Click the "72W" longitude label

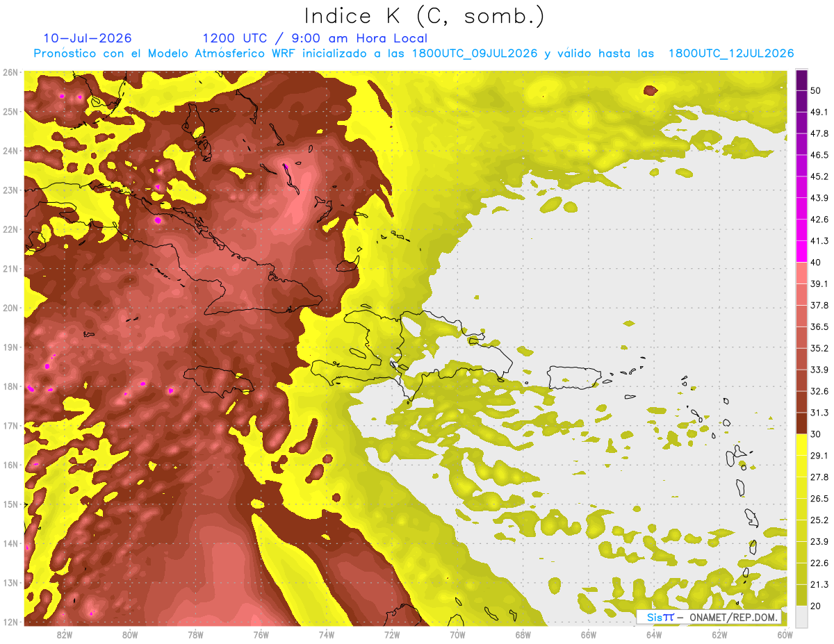[392, 635]
